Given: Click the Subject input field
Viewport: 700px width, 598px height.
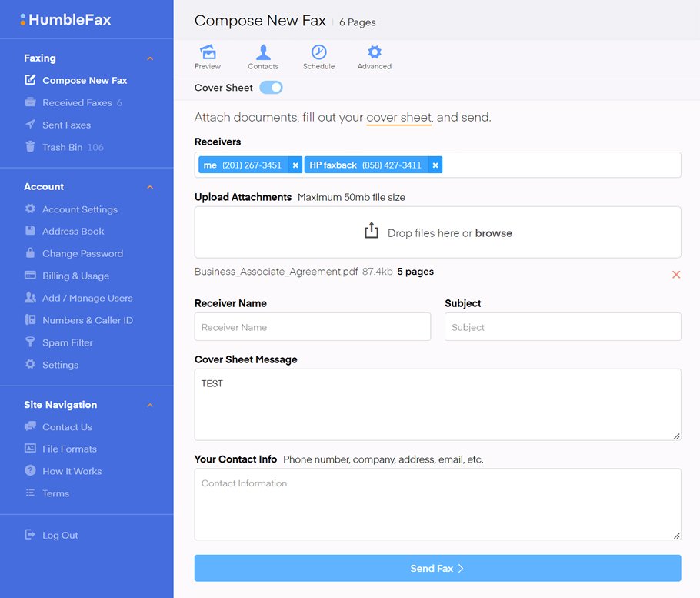Looking at the screenshot, I should [x=562, y=327].
